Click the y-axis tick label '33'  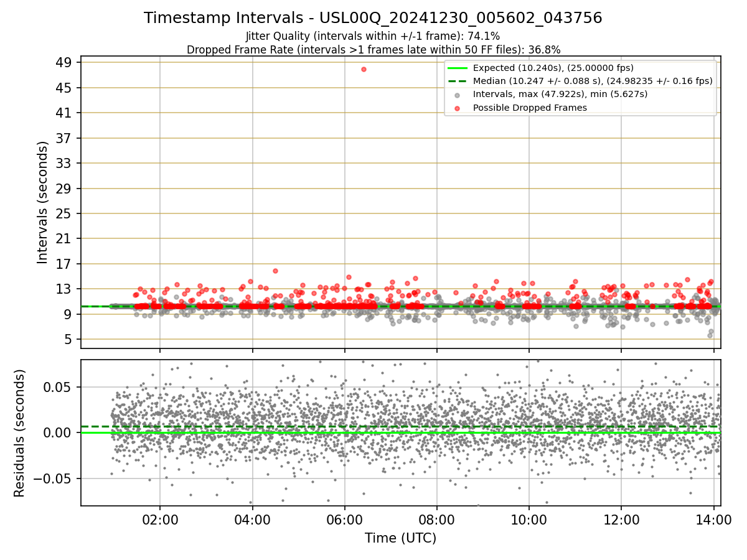click(x=65, y=163)
